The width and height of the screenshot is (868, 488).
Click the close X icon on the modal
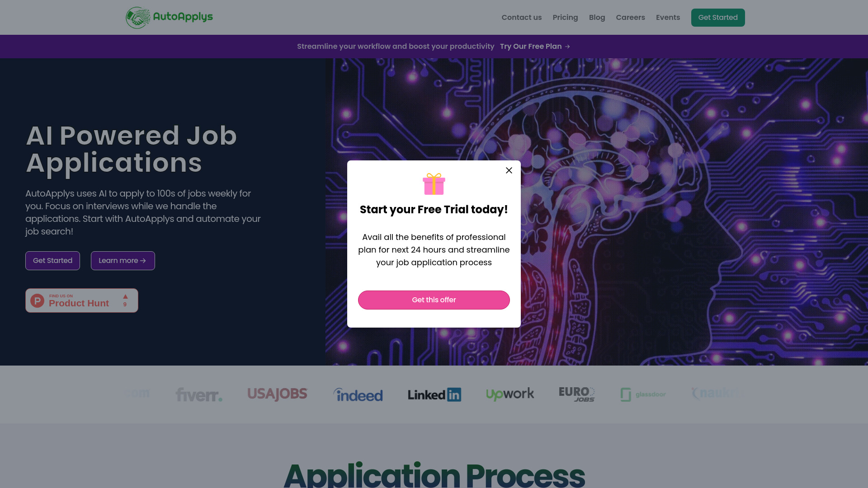[x=509, y=170]
